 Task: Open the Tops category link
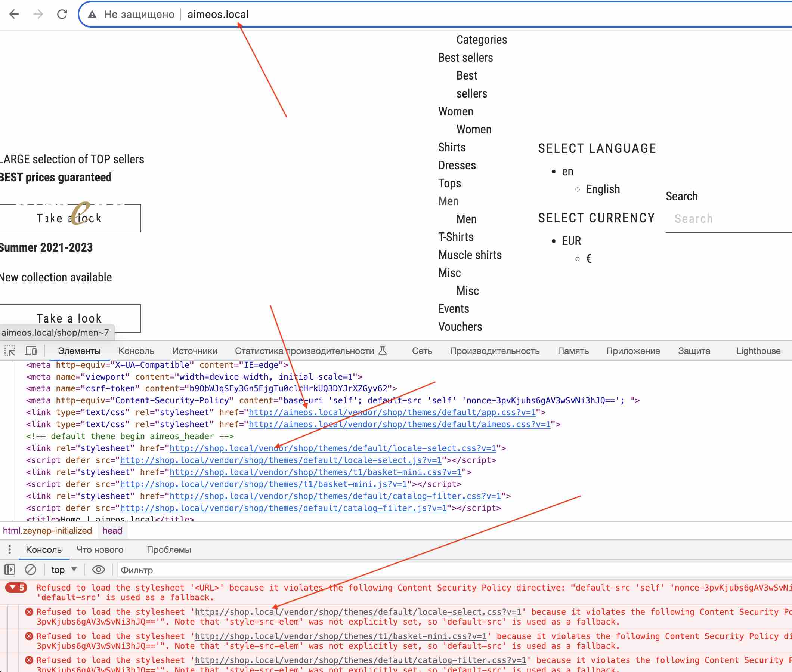tap(450, 183)
